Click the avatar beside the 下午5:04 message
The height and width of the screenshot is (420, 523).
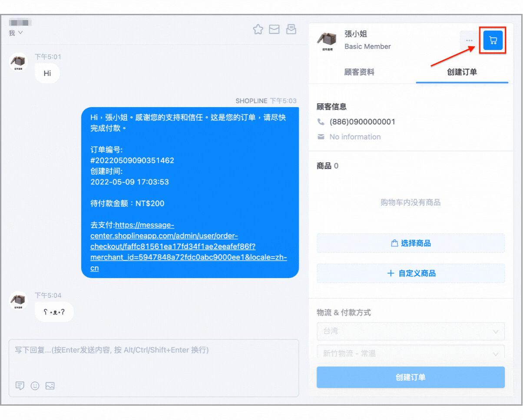pyautogui.click(x=18, y=301)
